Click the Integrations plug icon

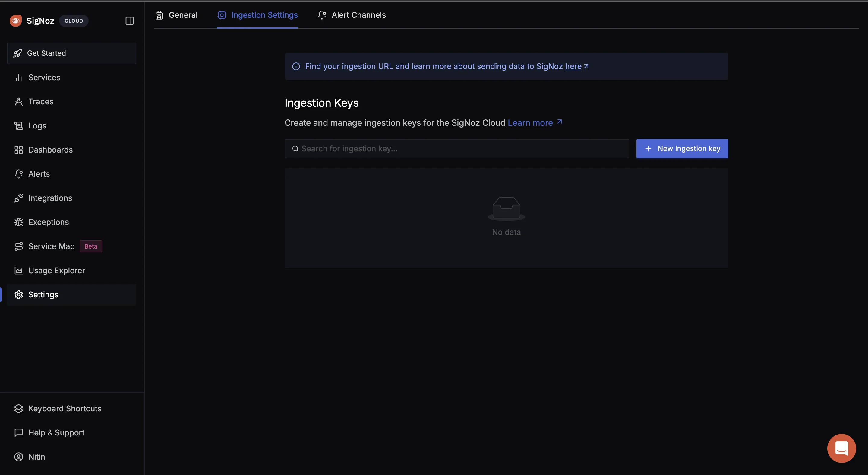(18, 198)
